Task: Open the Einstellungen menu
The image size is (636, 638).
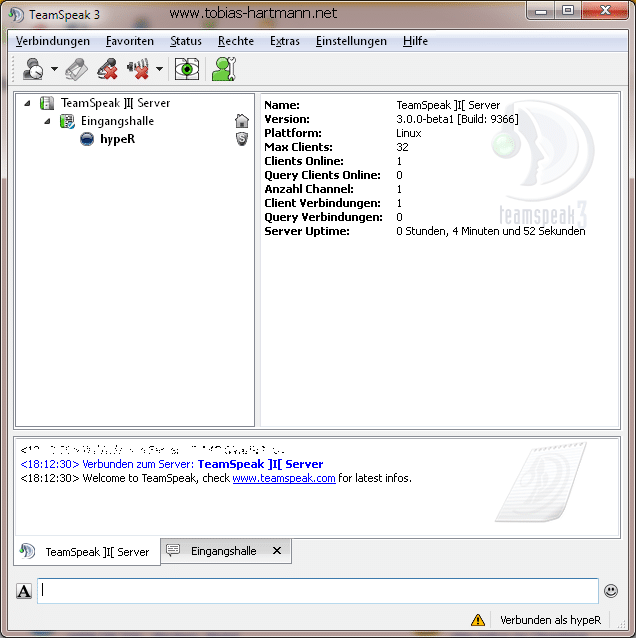Action: tap(351, 41)
